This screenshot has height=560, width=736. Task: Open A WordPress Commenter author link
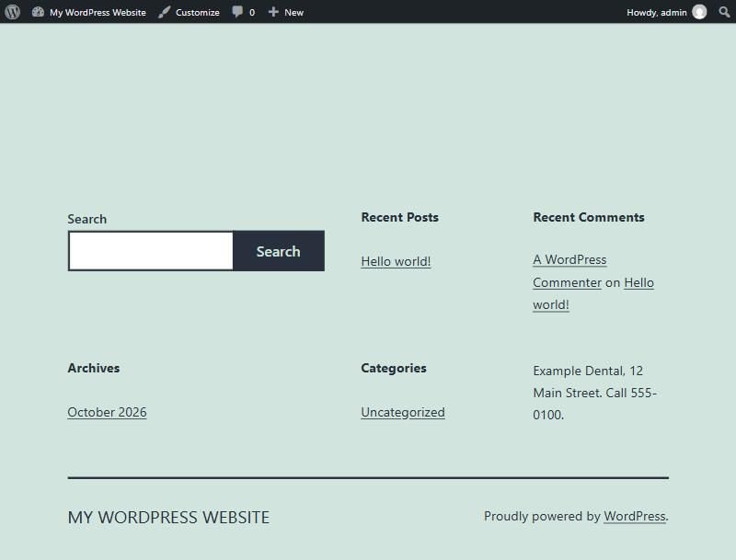(x=569, y=271)
